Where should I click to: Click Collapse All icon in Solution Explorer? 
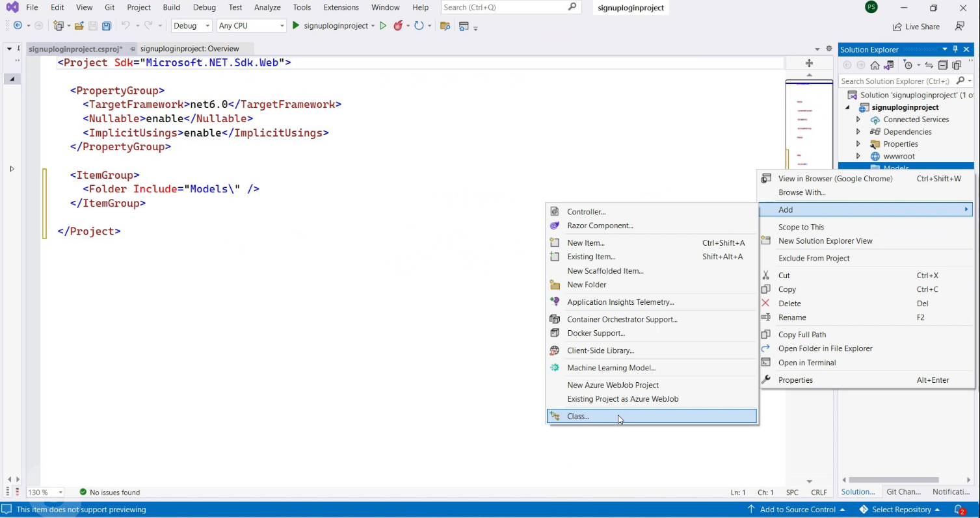(943, 65)
